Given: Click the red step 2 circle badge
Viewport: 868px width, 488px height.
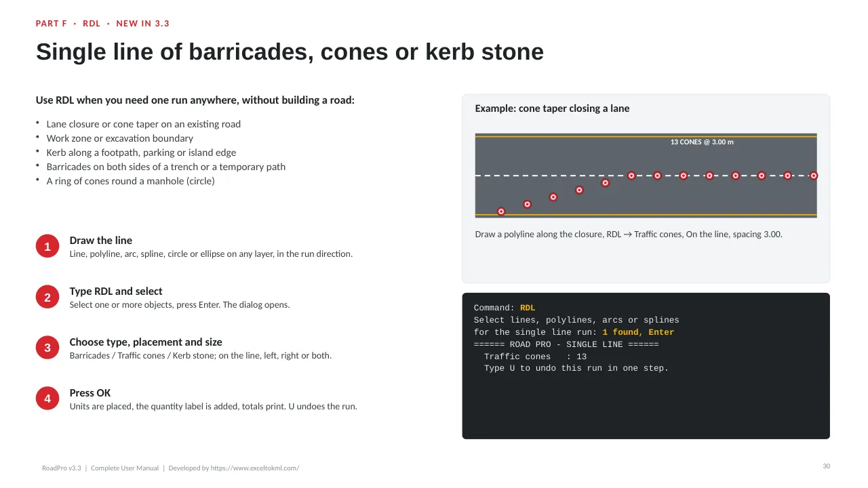Looking at the screenshot, I should click(47, 298).
